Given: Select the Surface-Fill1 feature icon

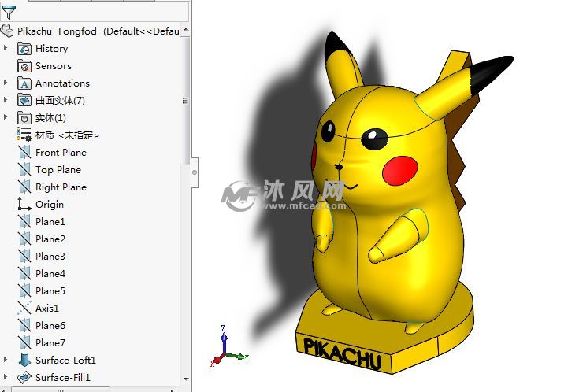Looking at the screenshot, I should (x=24, y=378).
